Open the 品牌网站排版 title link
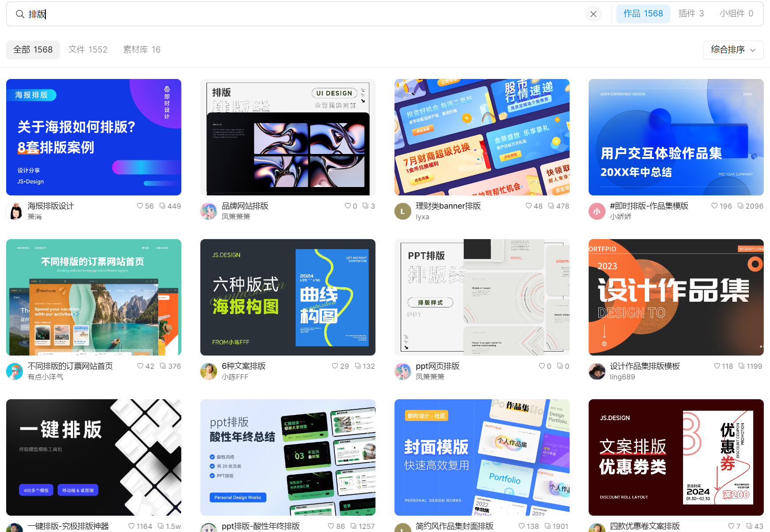Screen dimensions: 770x532 click(245, 206)
